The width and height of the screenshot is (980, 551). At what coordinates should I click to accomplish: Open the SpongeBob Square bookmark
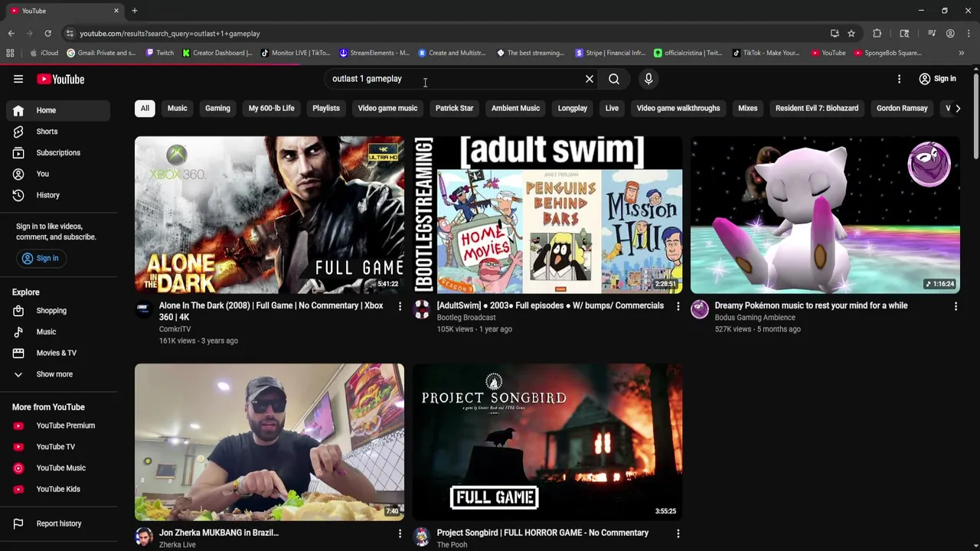(x=888, y=53)
